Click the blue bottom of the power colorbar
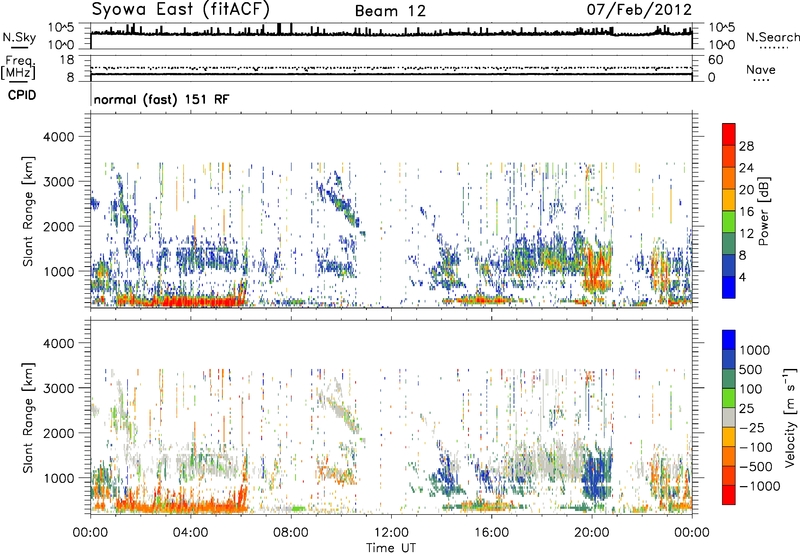The image size is (800, 554). [x=729, y=288]
